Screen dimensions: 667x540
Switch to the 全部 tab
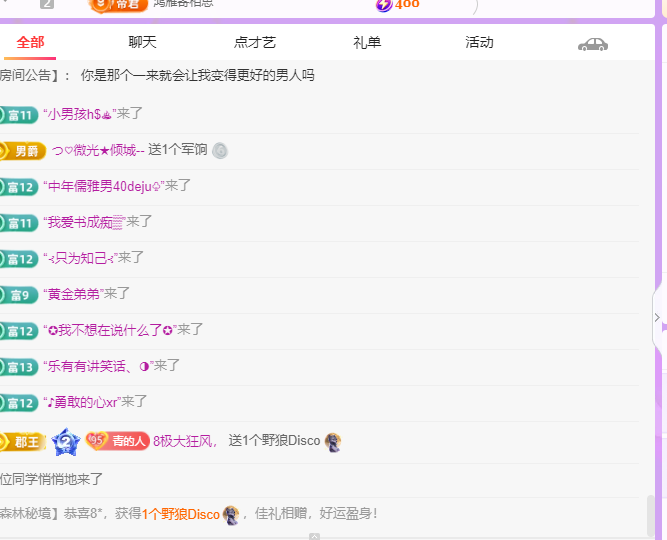point(30,43)
